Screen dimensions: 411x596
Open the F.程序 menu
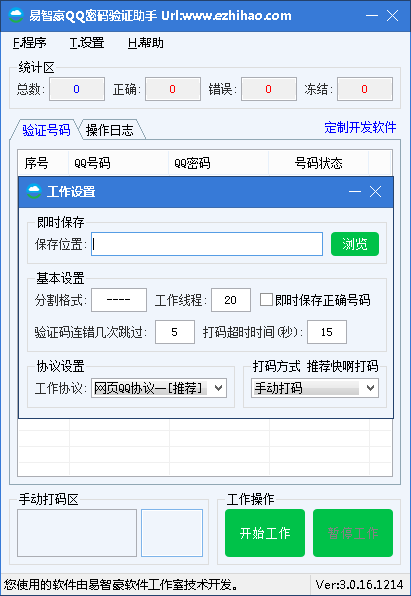click(x=30, y=43)
